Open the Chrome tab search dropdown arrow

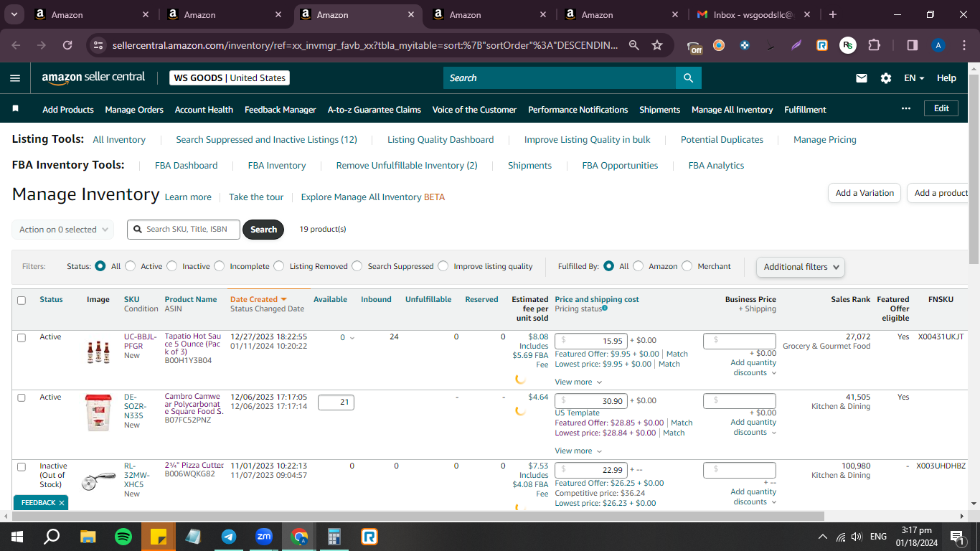tap(14, 14)
